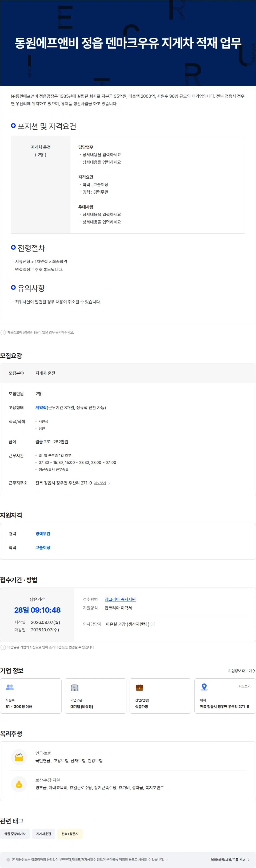This screenshot has height=868, width=256.
Task: Click the start date 2026.09.07(월)
Action: (45, 622)
